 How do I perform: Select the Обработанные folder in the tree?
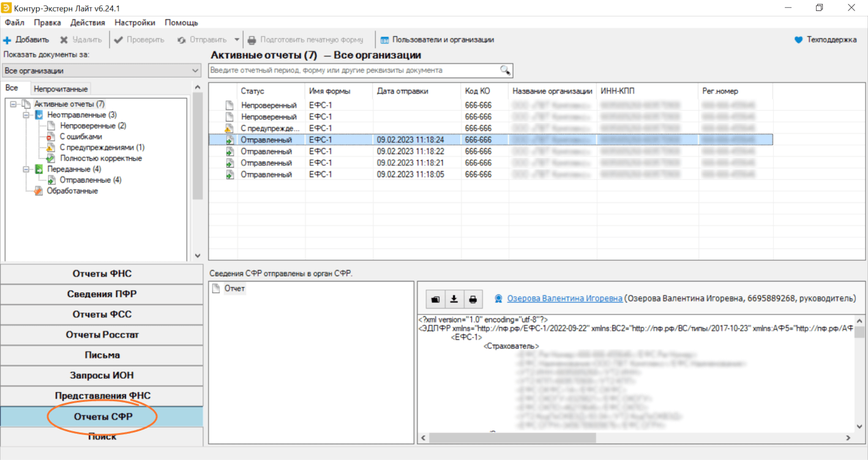point(72,191)
